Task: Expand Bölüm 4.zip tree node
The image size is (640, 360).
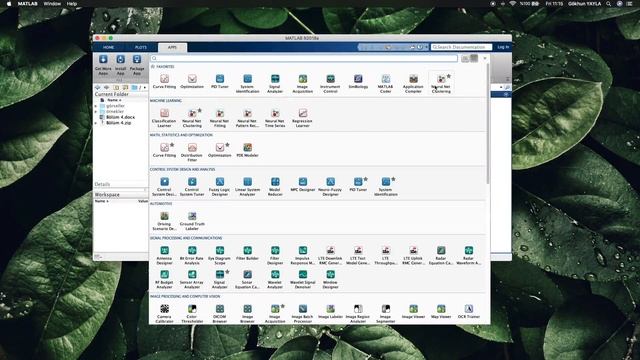Action: (96, 123)
